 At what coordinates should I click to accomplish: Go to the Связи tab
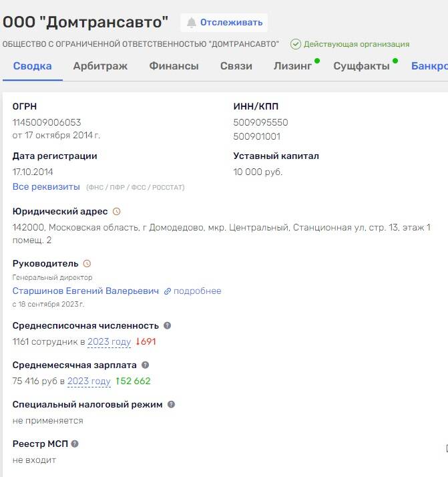tap(236, 66)
